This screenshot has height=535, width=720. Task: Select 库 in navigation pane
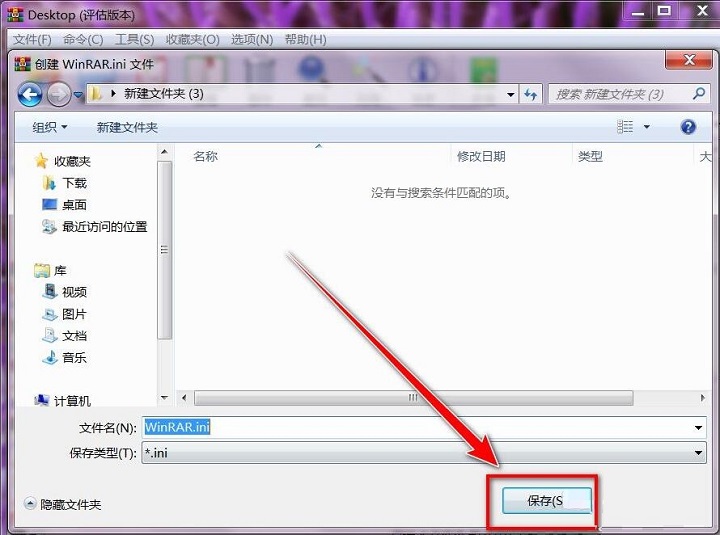[60, 271]
